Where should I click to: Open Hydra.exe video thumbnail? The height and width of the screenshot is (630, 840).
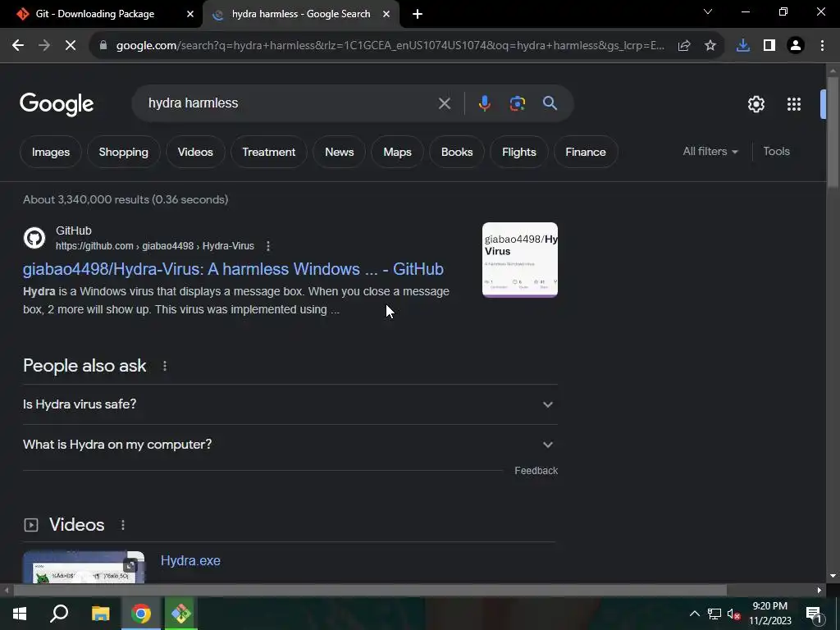[84, 568]
